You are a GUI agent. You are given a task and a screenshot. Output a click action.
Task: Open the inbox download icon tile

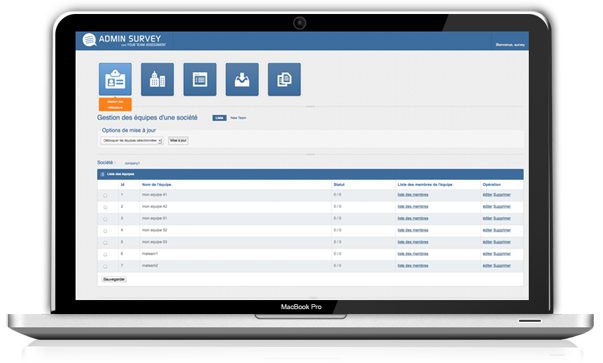242,79
